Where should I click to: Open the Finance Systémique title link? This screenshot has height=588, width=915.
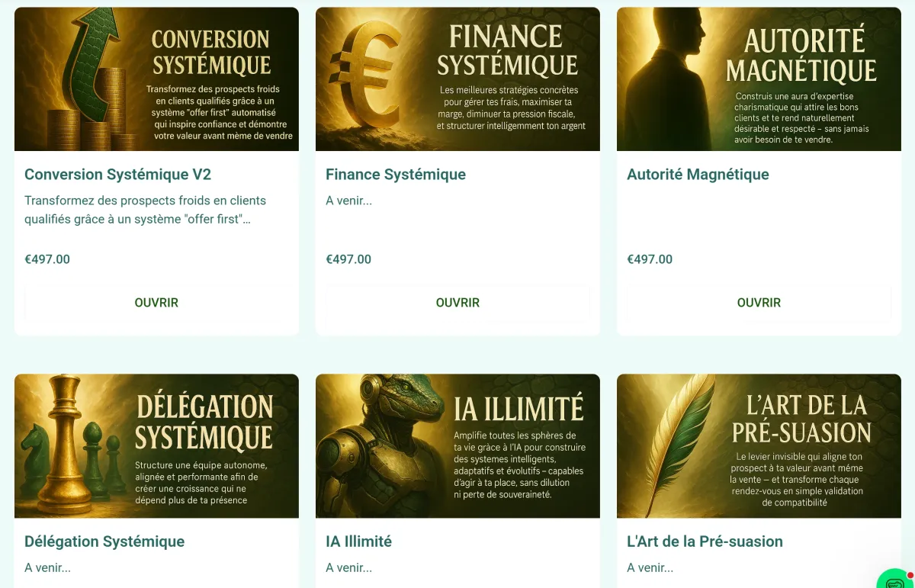(396, 175)
